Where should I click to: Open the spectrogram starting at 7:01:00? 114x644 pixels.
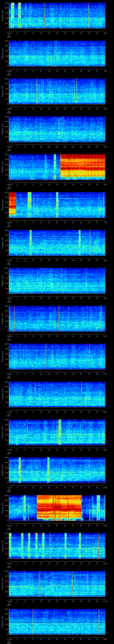(x=57, y=16)
